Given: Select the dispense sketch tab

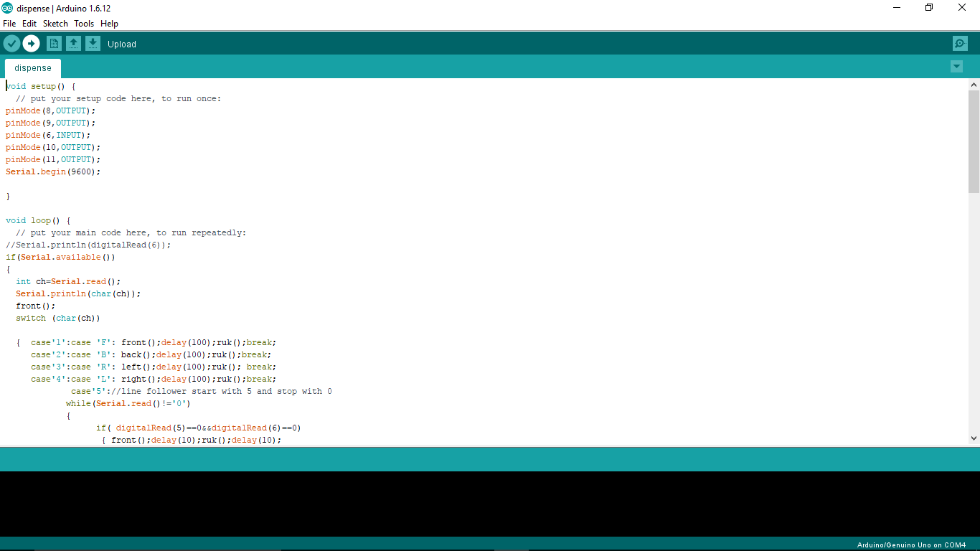Looking at the screenshot, I should click(33, 68).
